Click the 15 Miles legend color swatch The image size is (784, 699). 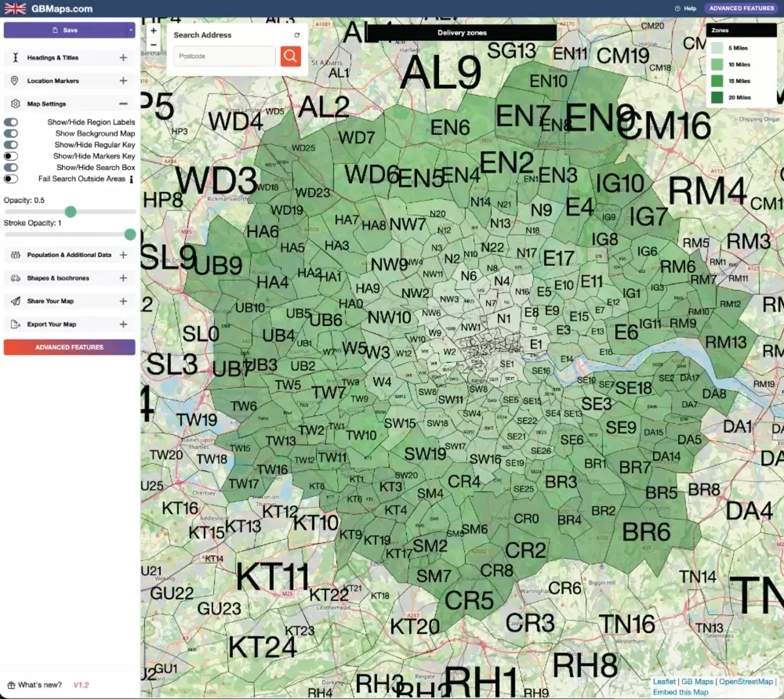[717, 81]
